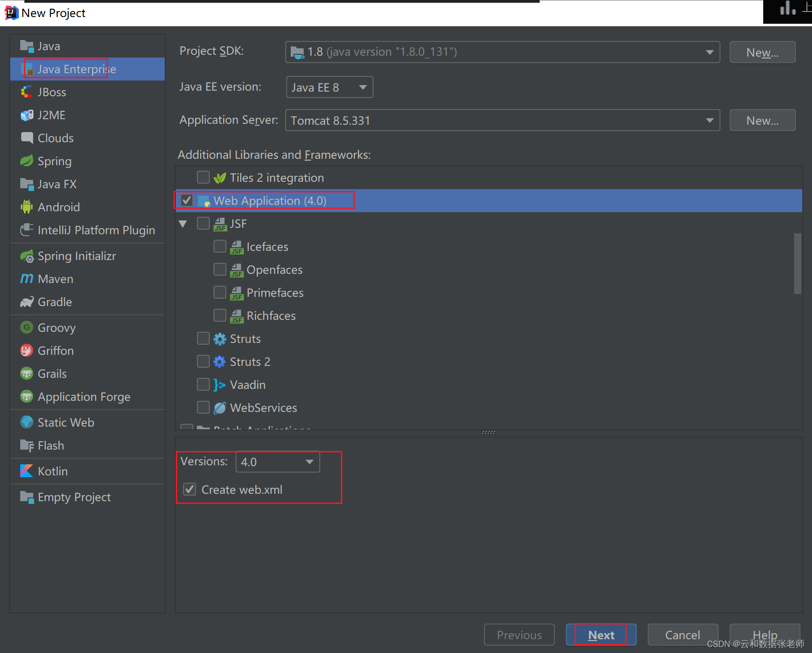Image resolution: width=812 pixels, height=653 pixels.
Task: Select the Web Application (4.0) row label
Action: [x=270, y=201]
